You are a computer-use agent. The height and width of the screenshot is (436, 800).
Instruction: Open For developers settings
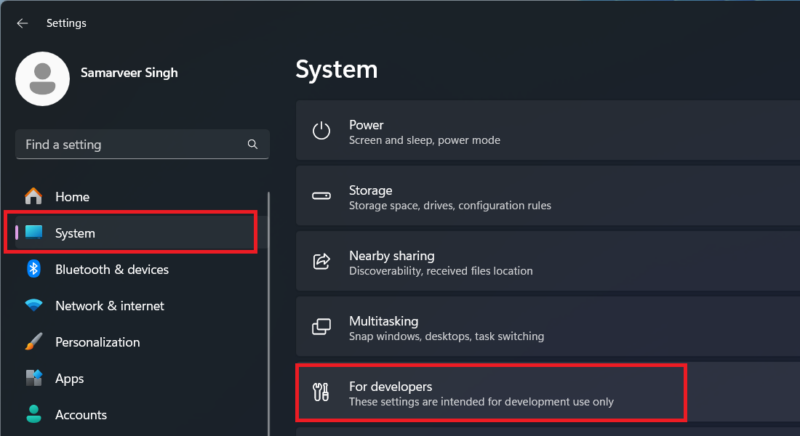click(x=547, y=392)
